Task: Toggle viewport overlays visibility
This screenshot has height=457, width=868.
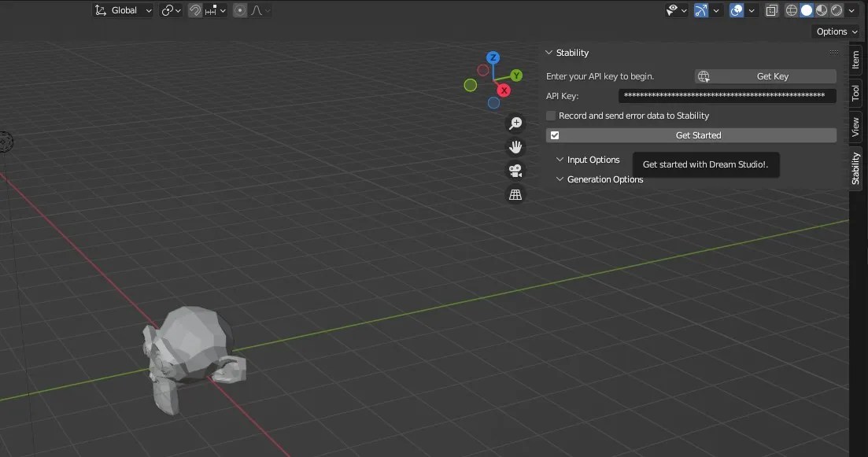Action: pos(736,10)
